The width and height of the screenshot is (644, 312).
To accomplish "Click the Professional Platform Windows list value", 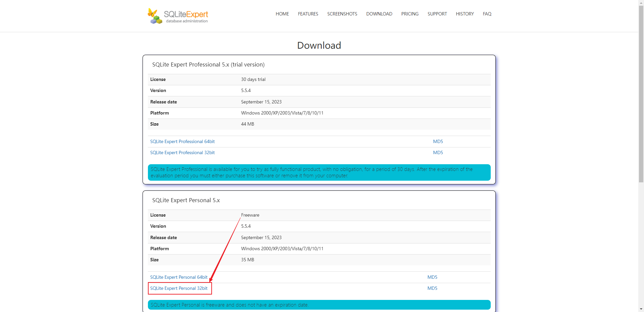I will [282, 113].
